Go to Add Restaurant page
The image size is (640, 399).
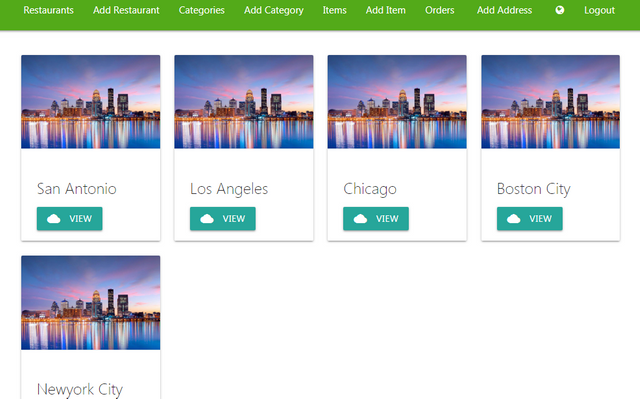tap(126, 10)
